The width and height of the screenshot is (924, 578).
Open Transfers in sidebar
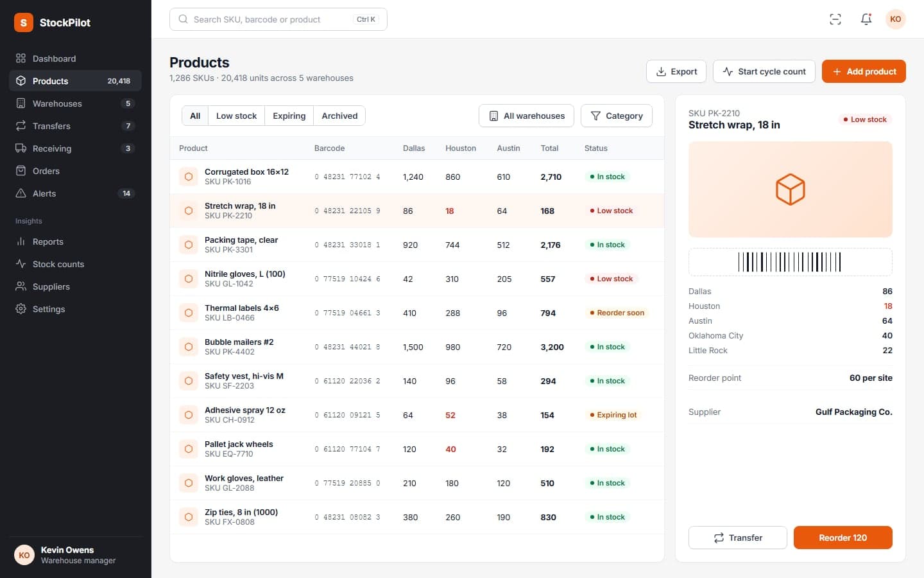[x=75, y=126]
